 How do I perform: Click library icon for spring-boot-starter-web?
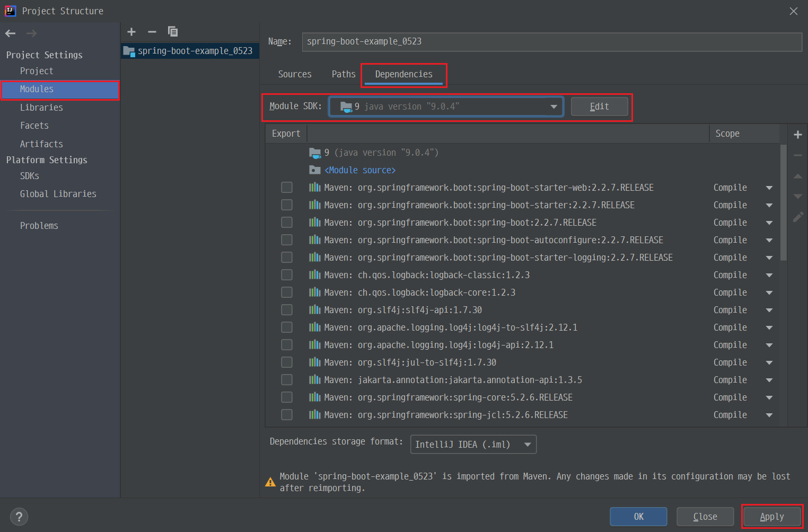point(315,187)
